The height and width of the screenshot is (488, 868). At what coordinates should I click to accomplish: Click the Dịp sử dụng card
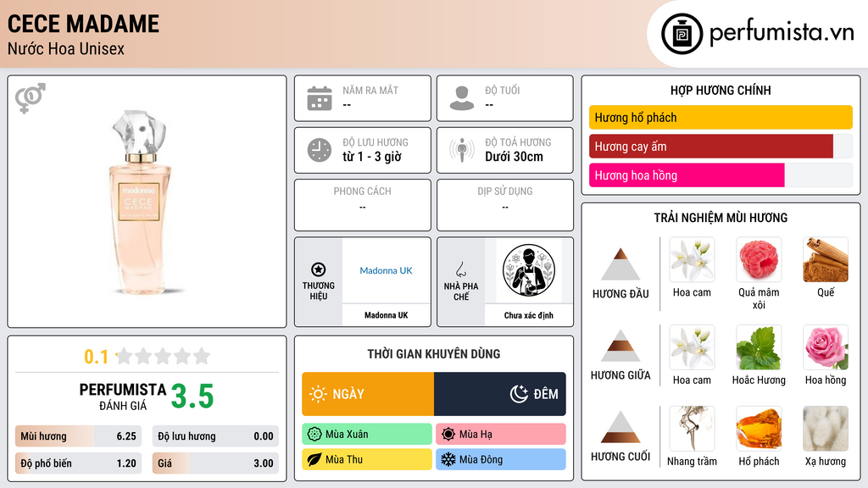coord(505,205)
